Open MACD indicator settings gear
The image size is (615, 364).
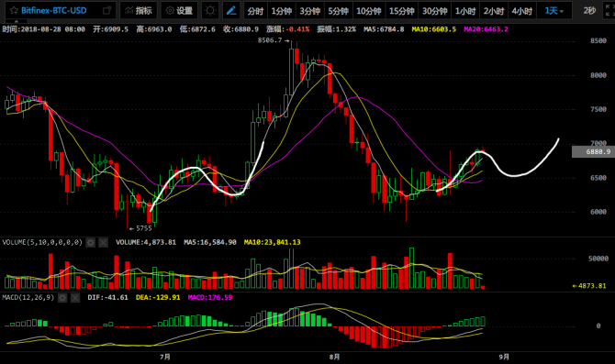click(62, 298)
